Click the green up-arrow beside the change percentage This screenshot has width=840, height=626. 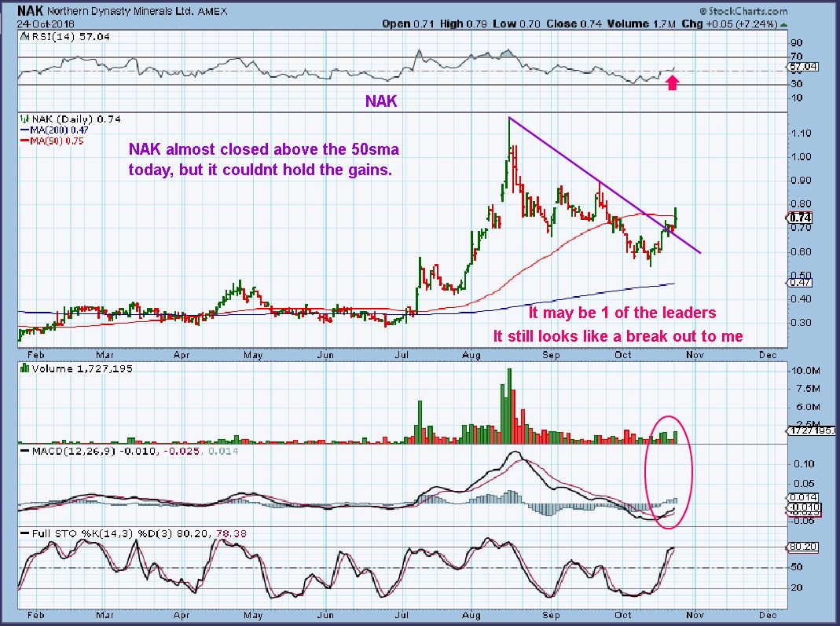click(783, 24)
